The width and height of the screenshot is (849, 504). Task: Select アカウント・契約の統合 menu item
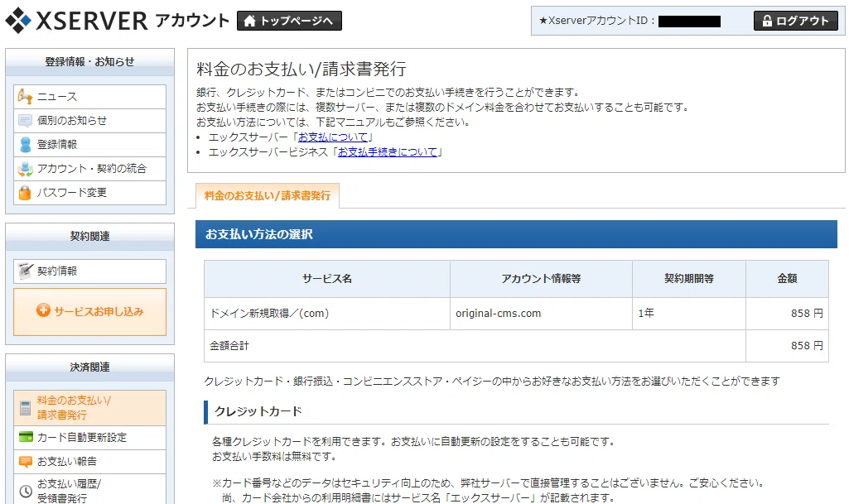tap(90, 169)
